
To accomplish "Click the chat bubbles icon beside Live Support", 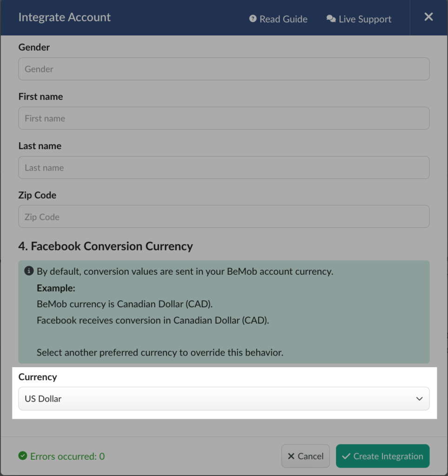I will 331,19.
